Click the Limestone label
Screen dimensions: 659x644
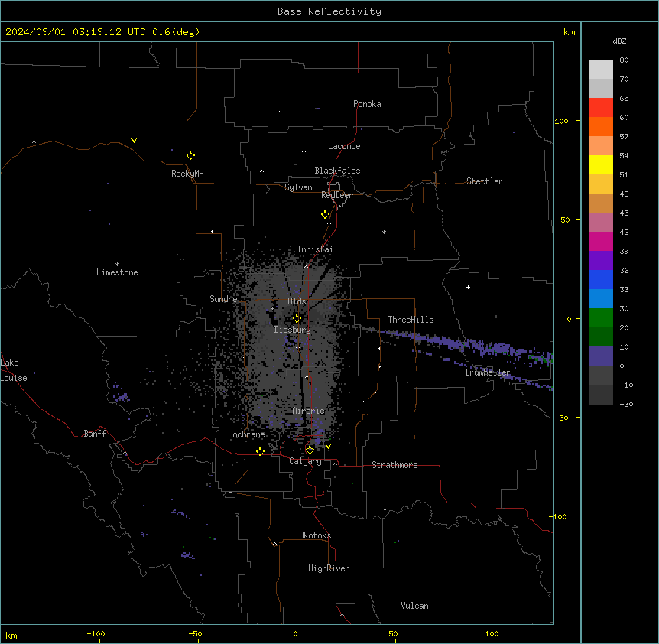[x=117, y=272]
